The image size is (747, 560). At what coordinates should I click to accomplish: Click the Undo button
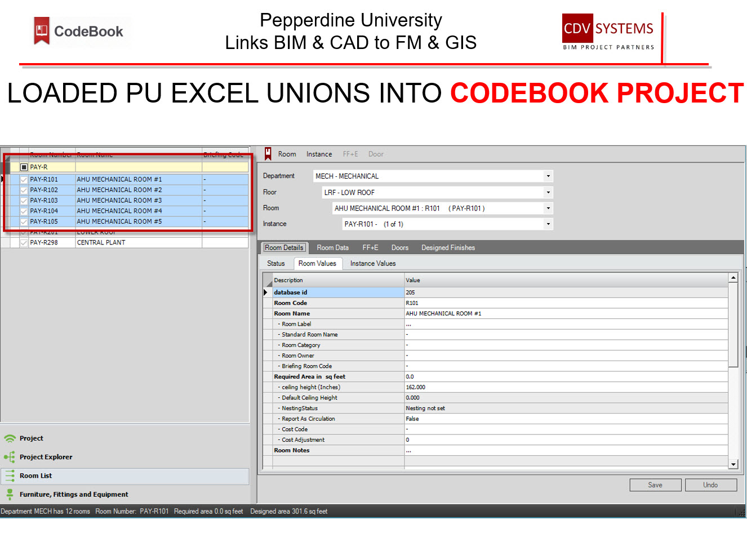tap(710, 485)
